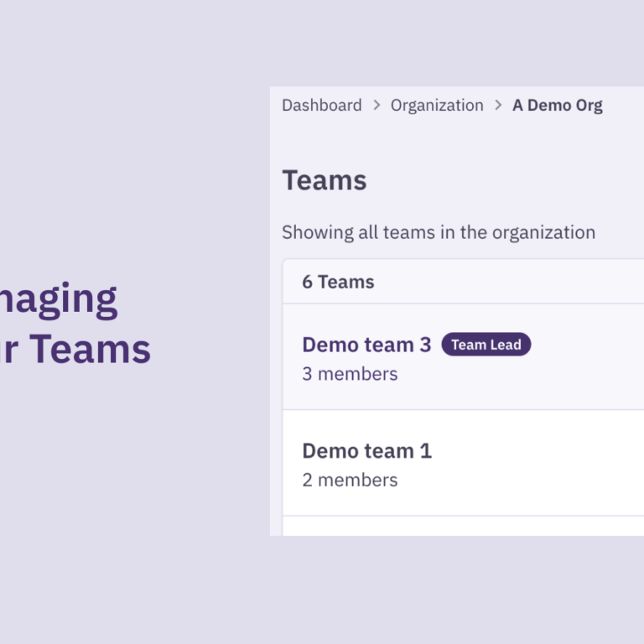Click the Teams page heading
The width and height of the screenshot is (644, 644).
[x=324, y=180]
